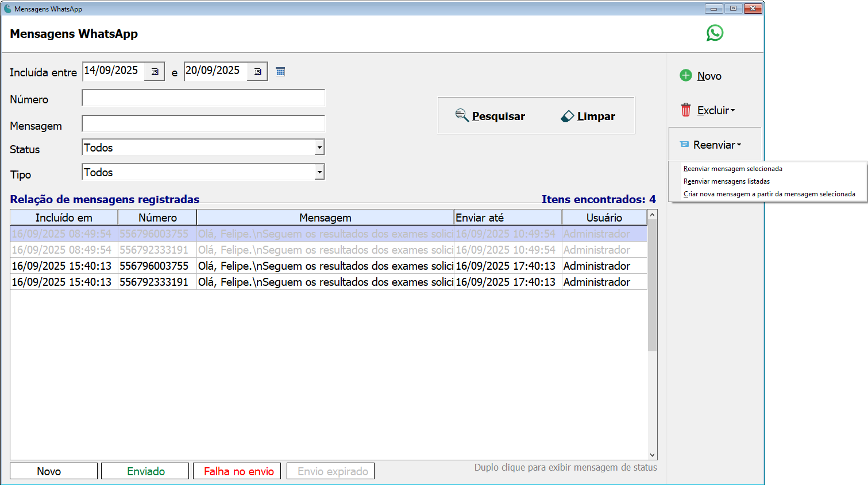This screenshot has height=485, width=868.
Task: Open the Status dropdown showing Todos
Action: click(319, 148)
